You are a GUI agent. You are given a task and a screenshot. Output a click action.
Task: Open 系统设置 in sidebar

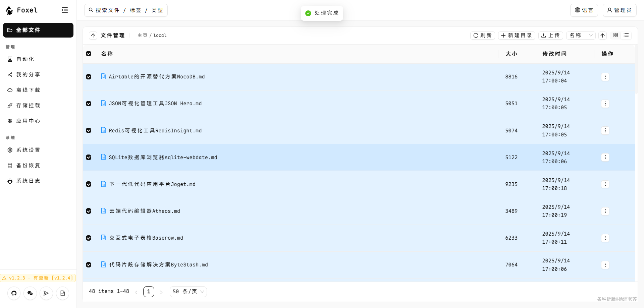click(x=38, y=150)
